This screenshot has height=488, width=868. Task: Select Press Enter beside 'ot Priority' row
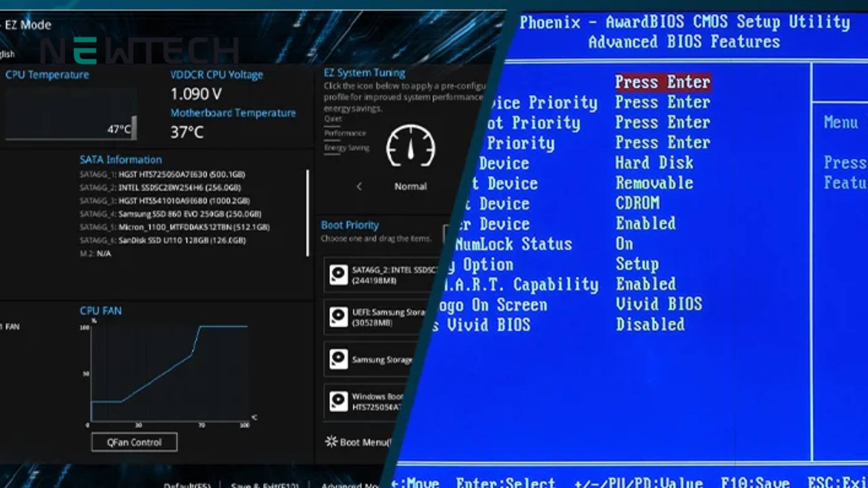click(x=663, y=122)
